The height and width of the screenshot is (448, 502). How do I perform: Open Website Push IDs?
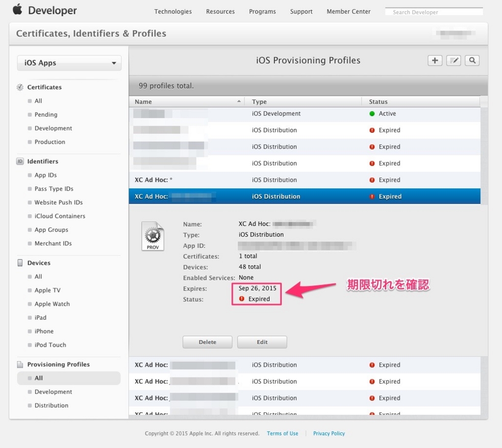pos(59,202)
